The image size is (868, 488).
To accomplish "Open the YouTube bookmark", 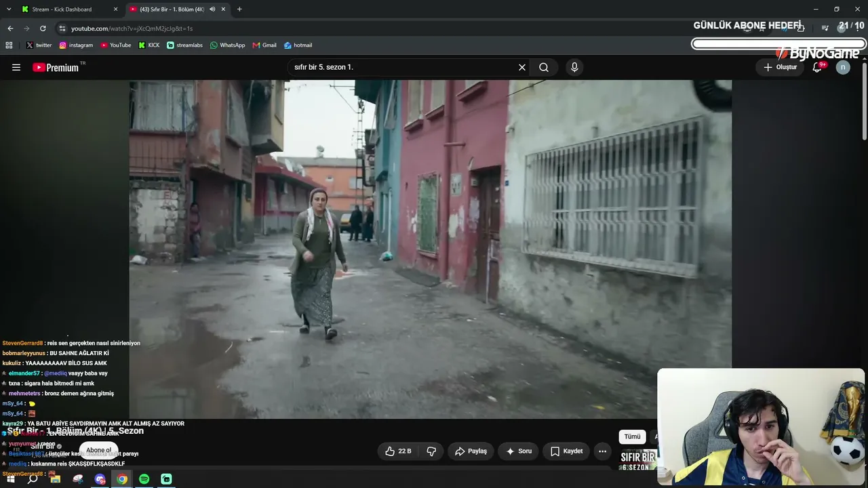I will (116, 45).
